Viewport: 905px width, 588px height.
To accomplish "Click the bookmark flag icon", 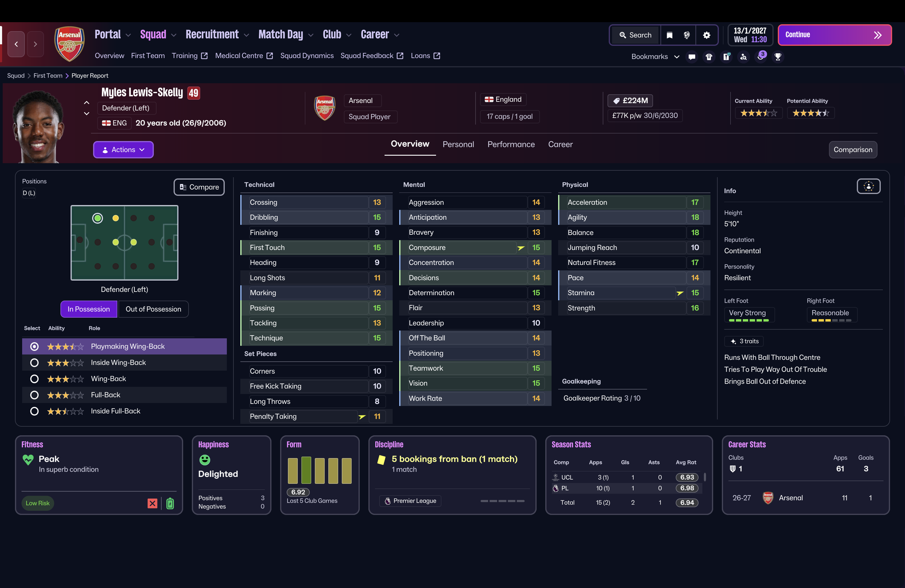I will click(670, 35).
